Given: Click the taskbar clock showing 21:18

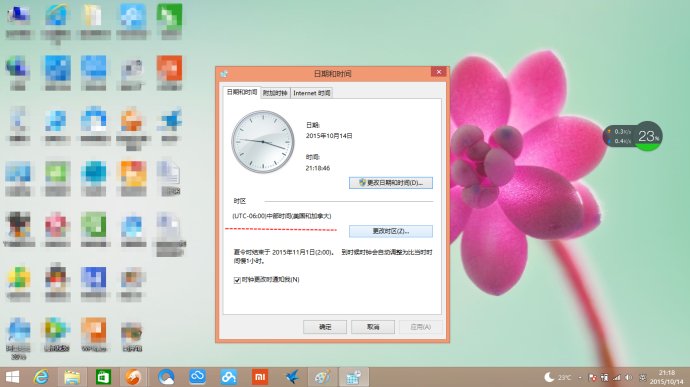Looking at the screenshot, I should [667, 377].
